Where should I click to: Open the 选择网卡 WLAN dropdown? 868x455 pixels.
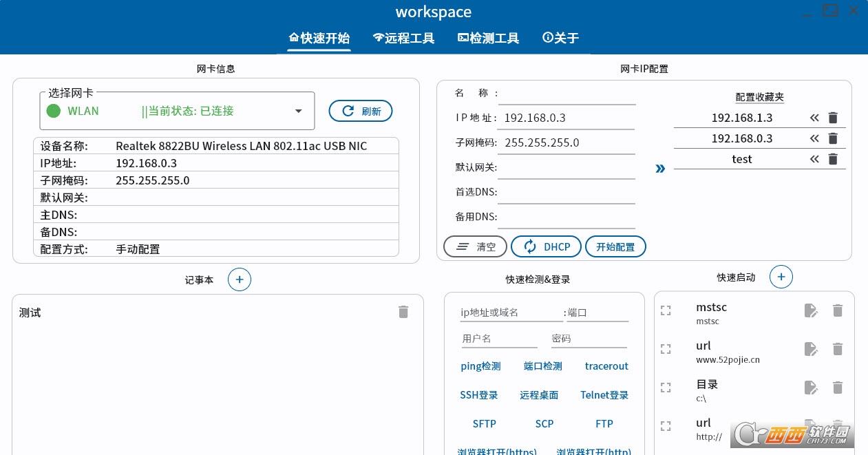tap(298, 111)
